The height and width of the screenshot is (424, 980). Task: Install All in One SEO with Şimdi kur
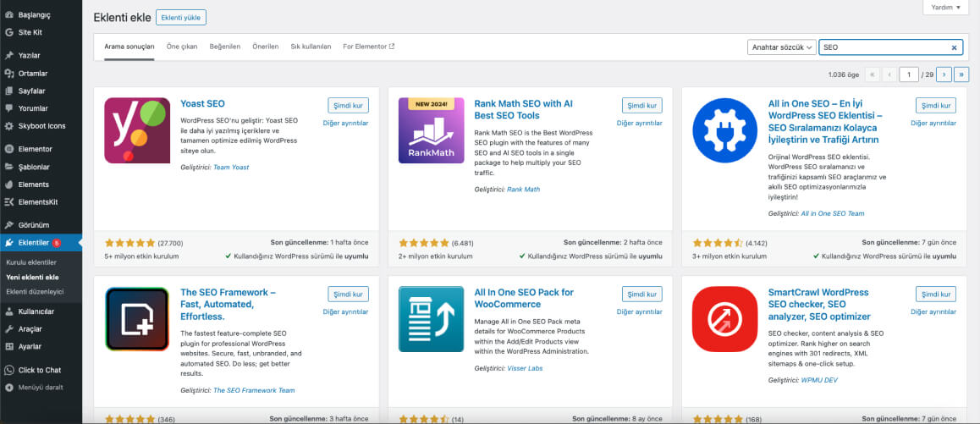[x=936, y=105]
